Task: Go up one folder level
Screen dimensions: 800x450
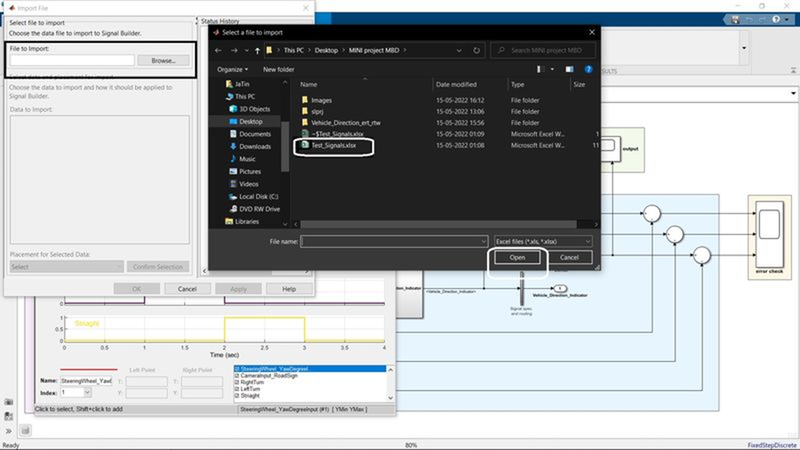Action: click(257, 51)
